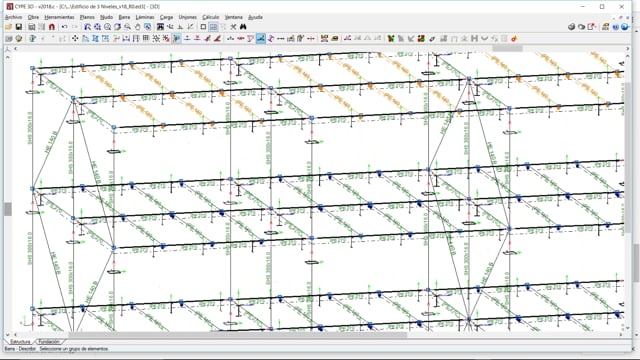
Task: Click the top horizontal scrollbar thumb
Action: pyautogui.click(x=507, y=48)
